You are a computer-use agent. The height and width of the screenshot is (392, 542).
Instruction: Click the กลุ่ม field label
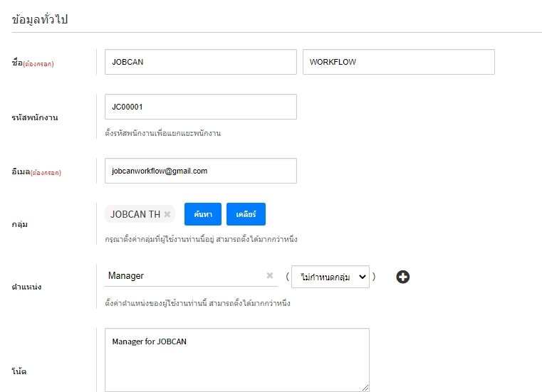coord(21,224)
